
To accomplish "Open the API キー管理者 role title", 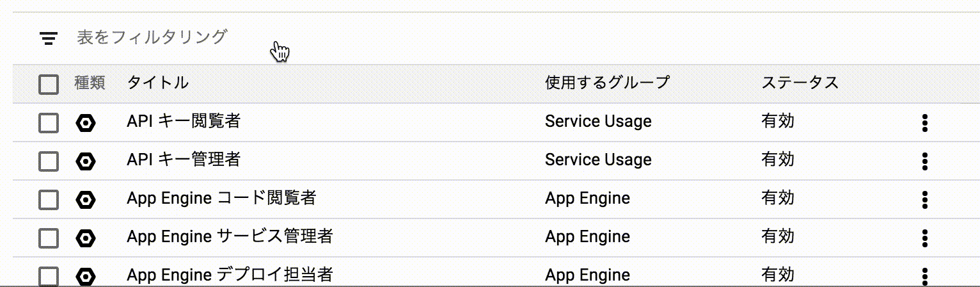I will click(x=184, y=160).
